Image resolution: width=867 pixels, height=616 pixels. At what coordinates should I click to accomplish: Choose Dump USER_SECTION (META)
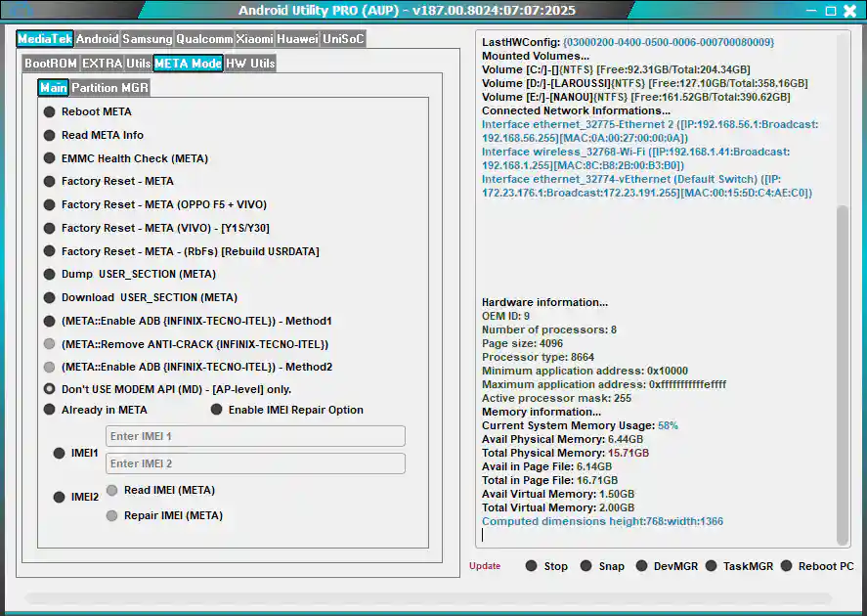coord(129,275)
